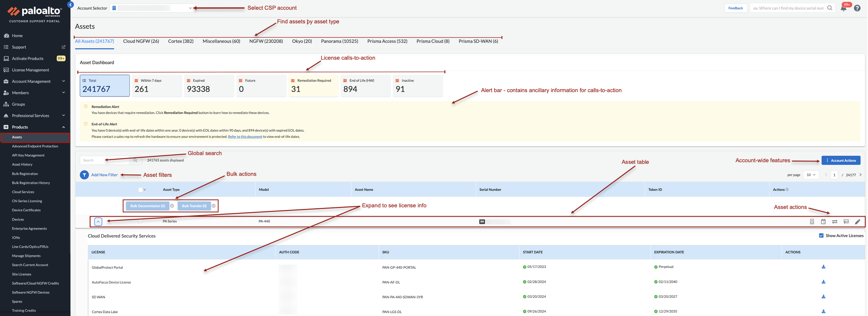Click the transfer arrows icon for PA-440
This screenshot has width=868, height=316.
[835, 222]
